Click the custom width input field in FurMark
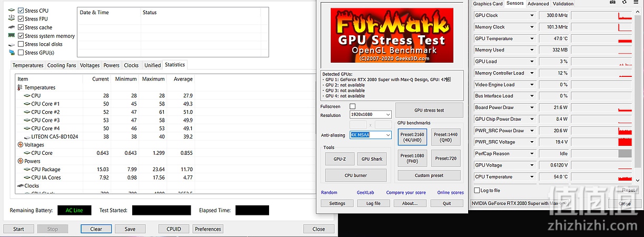The image size is (644, 237). [x=358, y=125]
